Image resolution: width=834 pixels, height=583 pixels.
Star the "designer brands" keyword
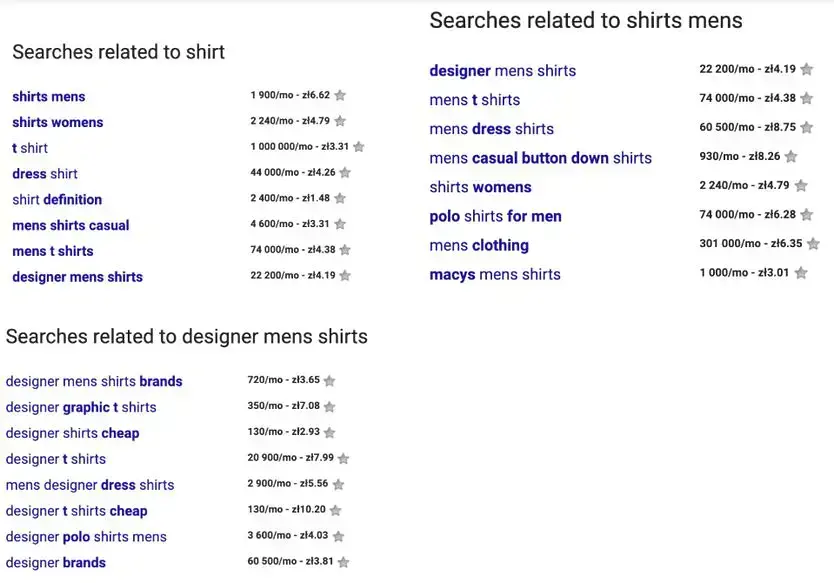coord(344,562)
